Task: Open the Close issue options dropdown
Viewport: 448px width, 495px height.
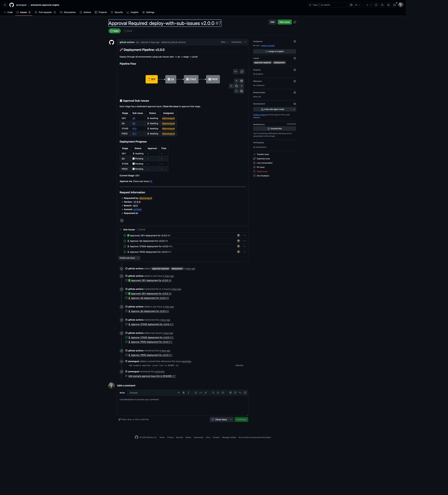Action: coord(231,419)
